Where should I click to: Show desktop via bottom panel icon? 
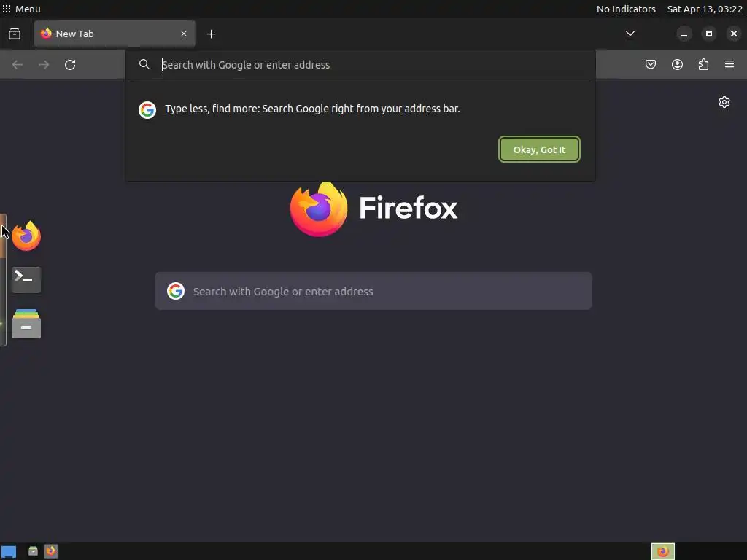pyautogui.click(x=9, y=551)
